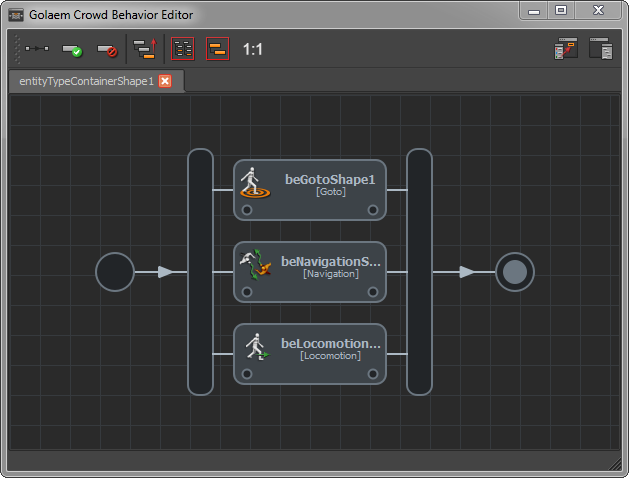629x478 pixels.
Task: Select the beLocomotion behavior node label
Action: coord(331,344)
